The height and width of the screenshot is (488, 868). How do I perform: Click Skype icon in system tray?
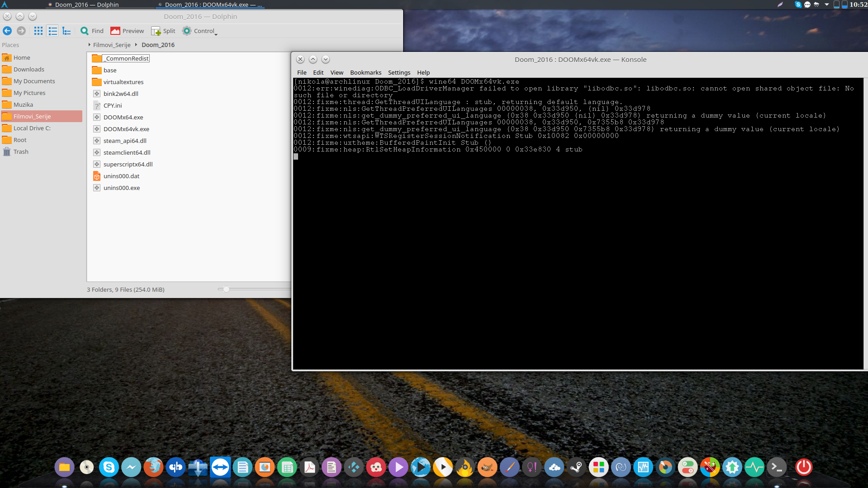(x=798, y=5)
